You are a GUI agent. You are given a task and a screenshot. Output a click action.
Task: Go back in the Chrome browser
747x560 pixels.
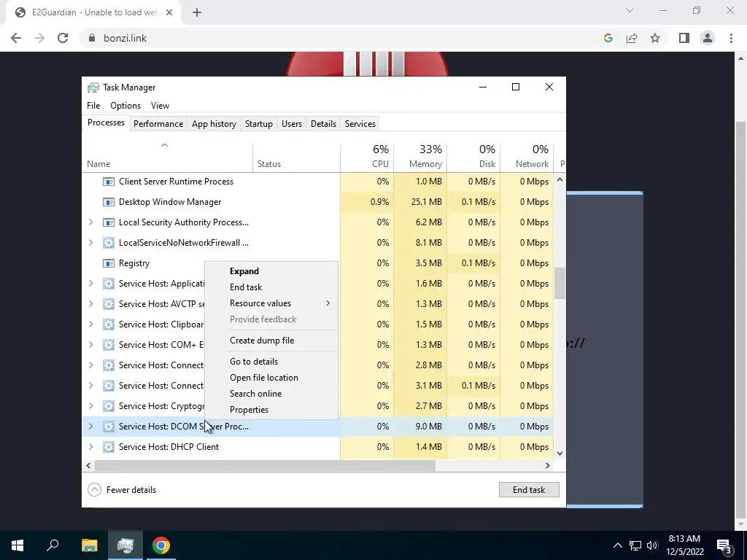tap(16, 38)
